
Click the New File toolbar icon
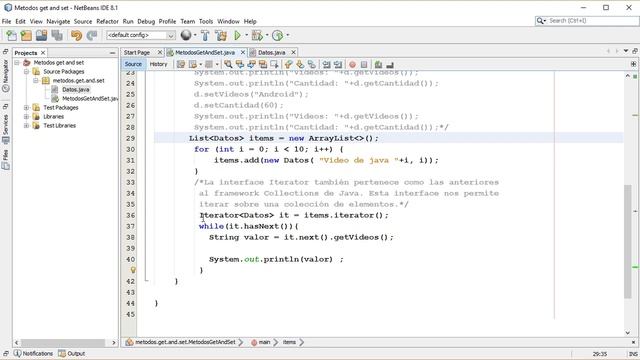coord(11,36)
